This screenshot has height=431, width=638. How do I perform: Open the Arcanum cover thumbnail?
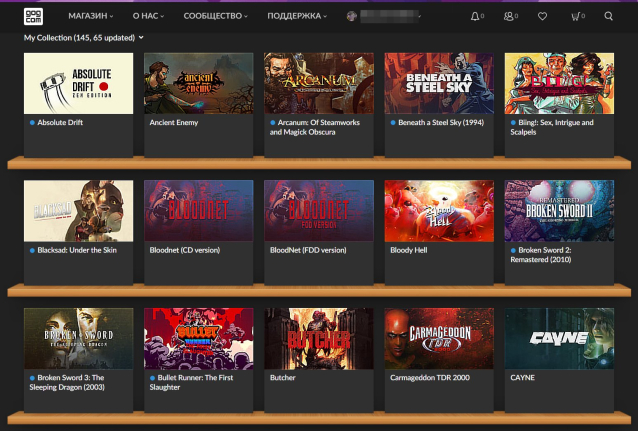point(319,83)
